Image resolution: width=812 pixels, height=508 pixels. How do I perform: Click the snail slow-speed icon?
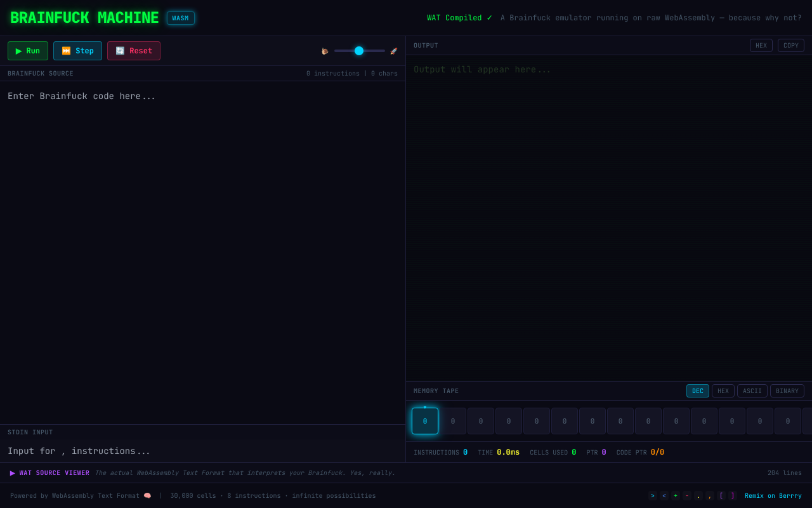coord(325,51)
